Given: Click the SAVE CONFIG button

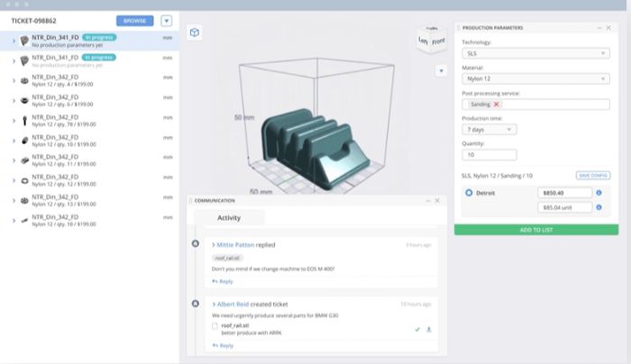Looking at the screenshot, I should (593, 176).
